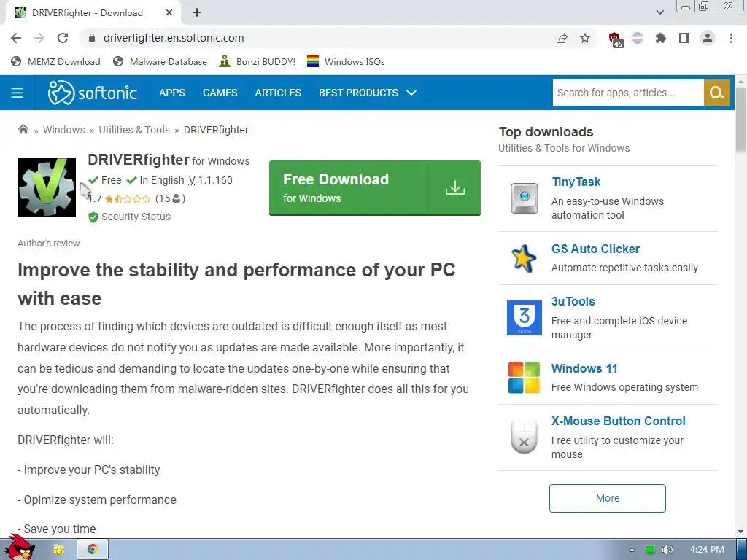Open the TinyTask title link
The height and width of the screenshot is (560, 747).
point(576,182)
